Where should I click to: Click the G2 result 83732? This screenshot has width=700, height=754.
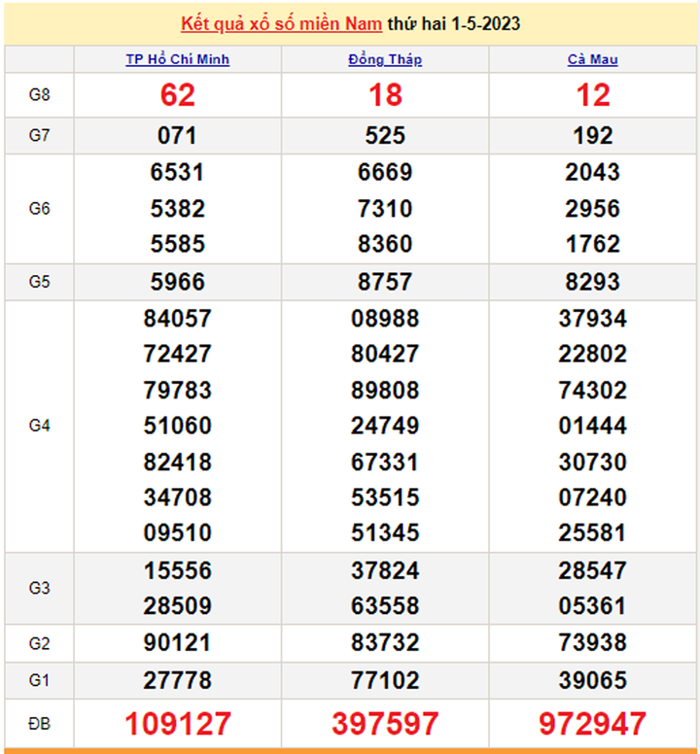(x=385, y=642)
